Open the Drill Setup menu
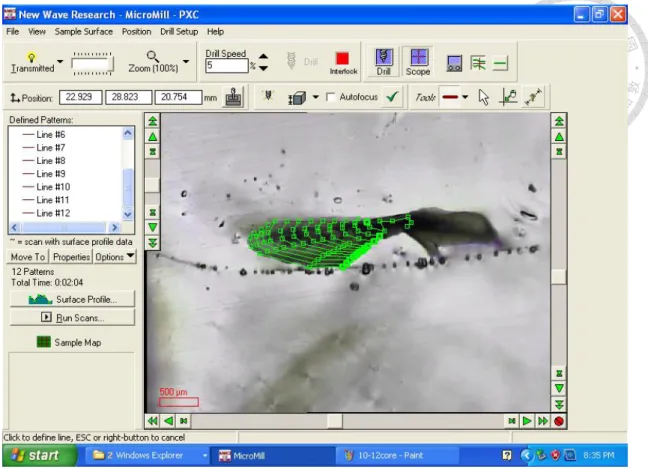The height and width of the screenshot is (469, 648). pos(179,32)
